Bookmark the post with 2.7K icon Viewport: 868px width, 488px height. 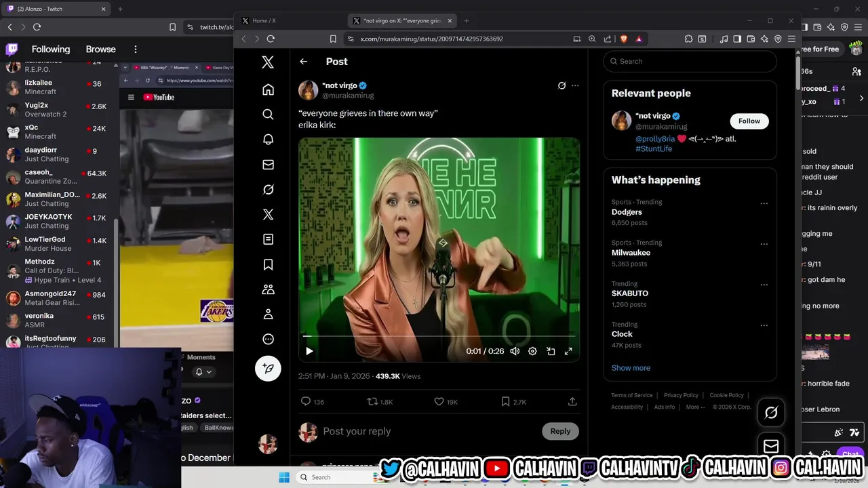click(x=513, y=401)
